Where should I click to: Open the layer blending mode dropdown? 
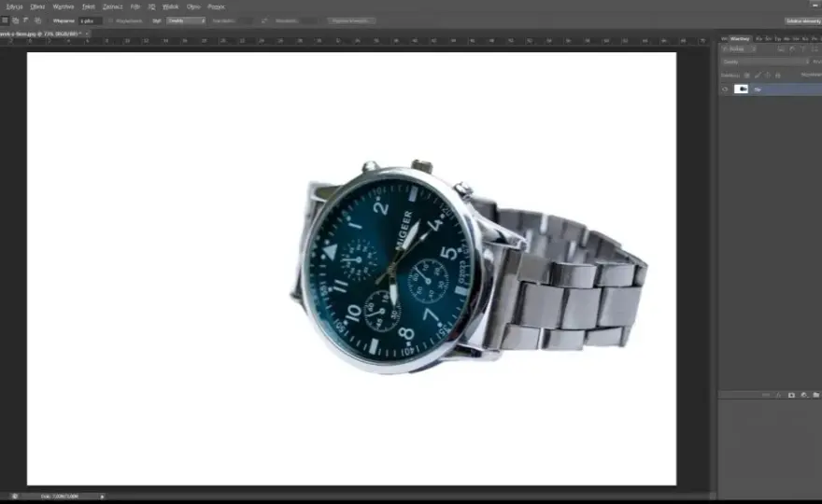766,62
